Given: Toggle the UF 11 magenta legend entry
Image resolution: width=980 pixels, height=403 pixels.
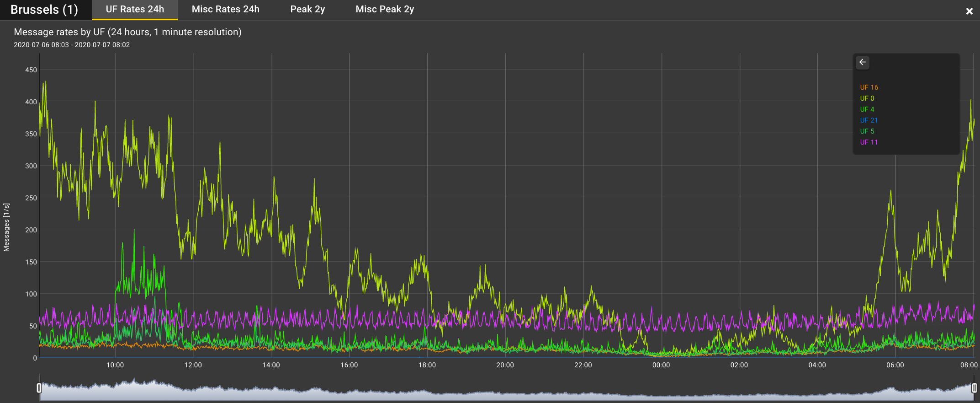Looking at the screenshot, I should tap(869, 142).
